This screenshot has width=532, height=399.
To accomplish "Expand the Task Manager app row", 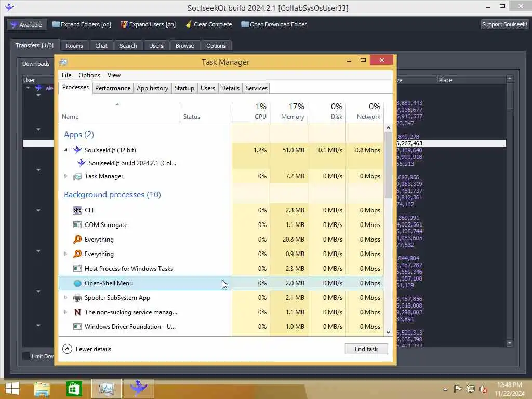I will (x=66, y=176).
